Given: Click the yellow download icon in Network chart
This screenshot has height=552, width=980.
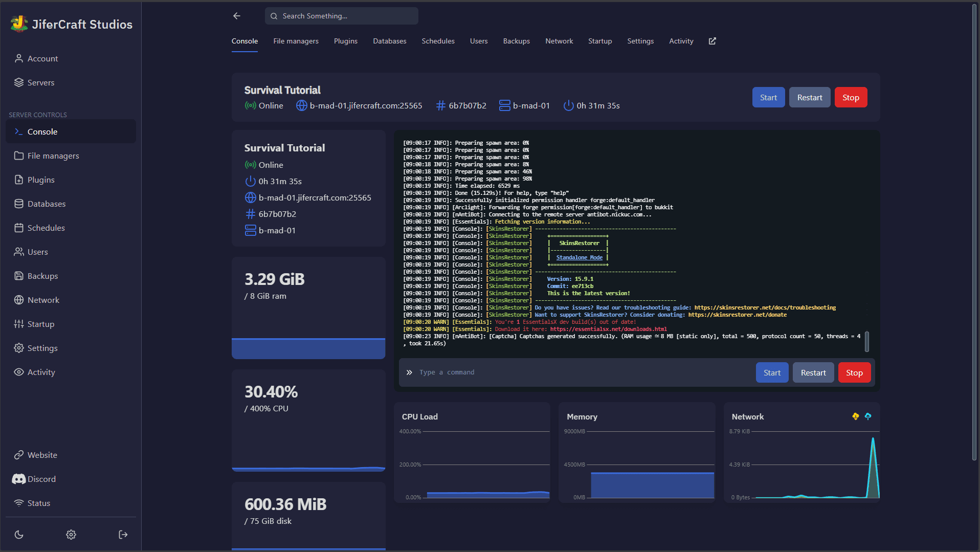Looking at the screenshot, I should click(x=855, y=416).
